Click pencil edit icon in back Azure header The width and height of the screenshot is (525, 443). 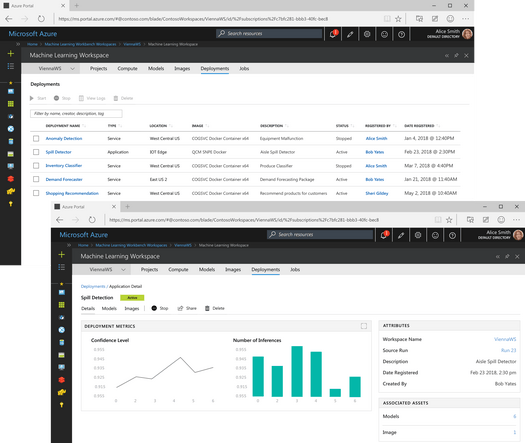point(350,34)
